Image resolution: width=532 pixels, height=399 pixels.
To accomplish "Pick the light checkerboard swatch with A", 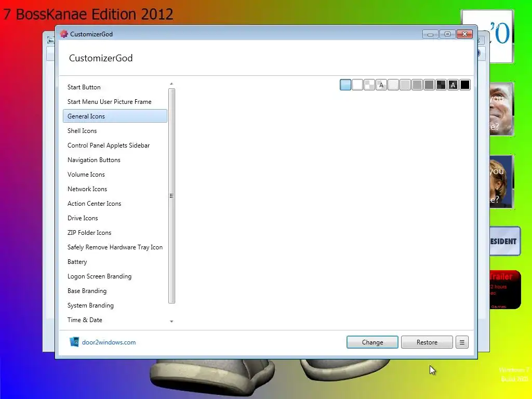I will coord(381,85).
